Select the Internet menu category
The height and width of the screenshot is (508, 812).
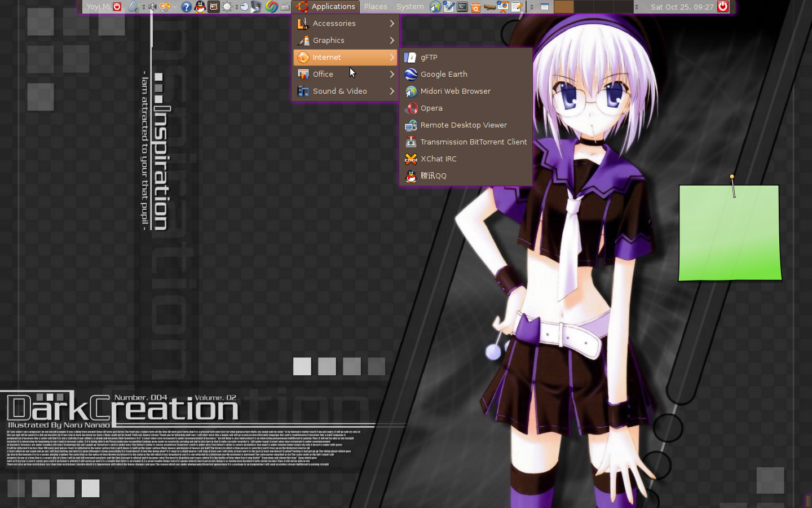pos(346,57)
